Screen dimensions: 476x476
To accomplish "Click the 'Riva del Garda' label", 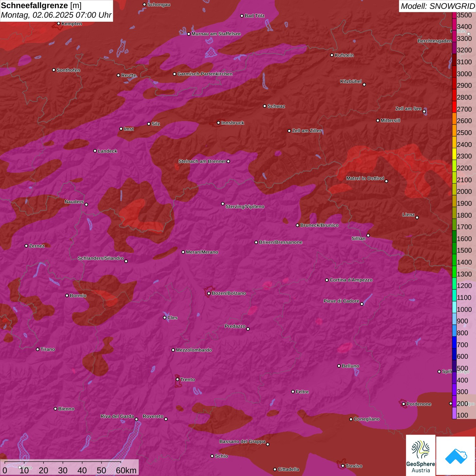I will [x=117, y=416].
